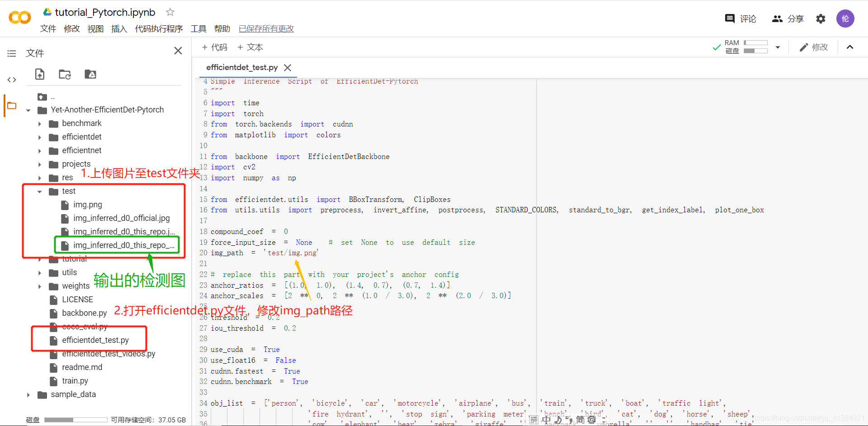Collapse the test folder

pos(39,192)
